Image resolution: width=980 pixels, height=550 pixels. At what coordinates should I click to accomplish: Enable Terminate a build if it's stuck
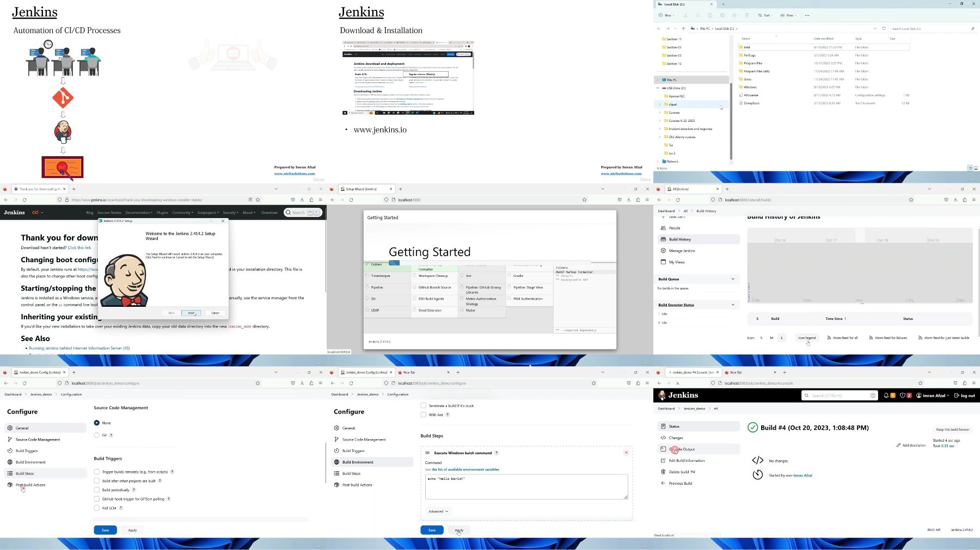tap(424, 406)
